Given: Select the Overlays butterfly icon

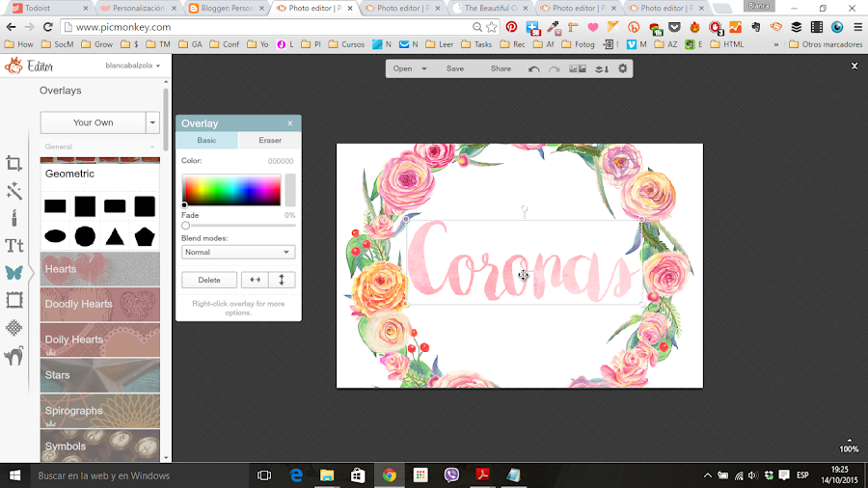Looking at the screenshot, I should pyautogui.click(x=14, y=273).
